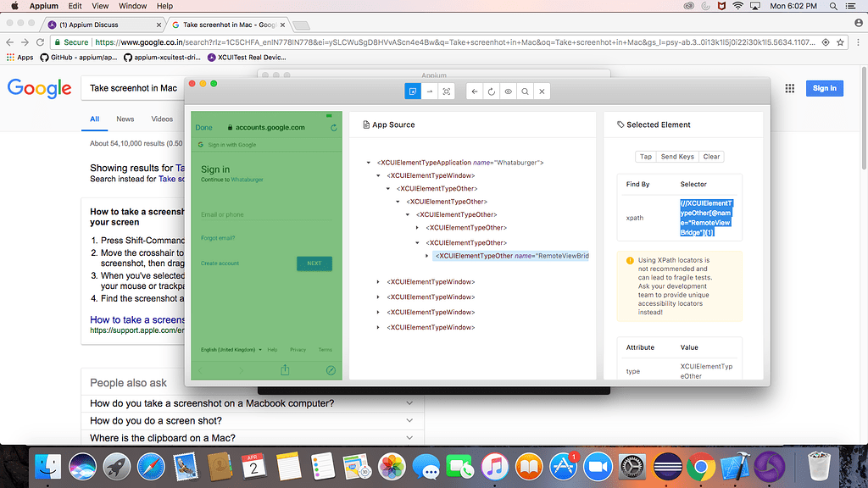Open Search for element magnifier tool
The width and height of the screenshot is (868, 488).
pyautogui.click(x=526, y=91)
